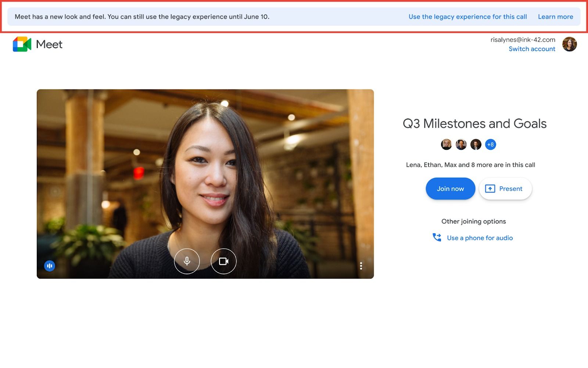Click Join now
The width and height of the screenshot is (588, 368).
pos(450,188)
